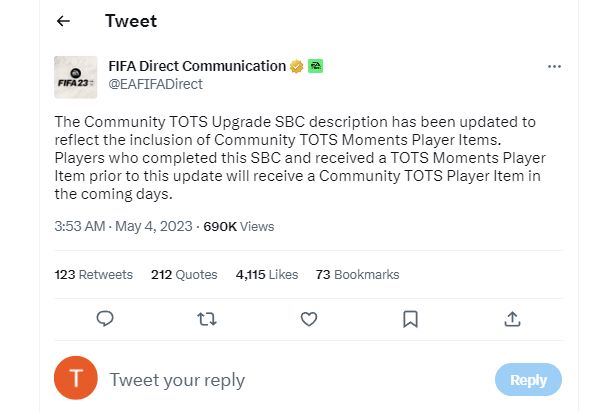Click the green EA affiliate badge

point(315,66)
